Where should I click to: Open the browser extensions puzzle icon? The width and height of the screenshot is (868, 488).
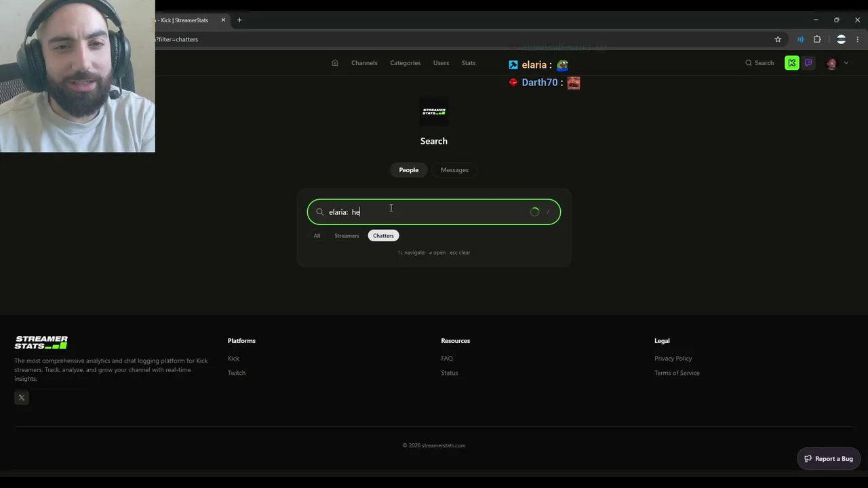click(817, 39)
